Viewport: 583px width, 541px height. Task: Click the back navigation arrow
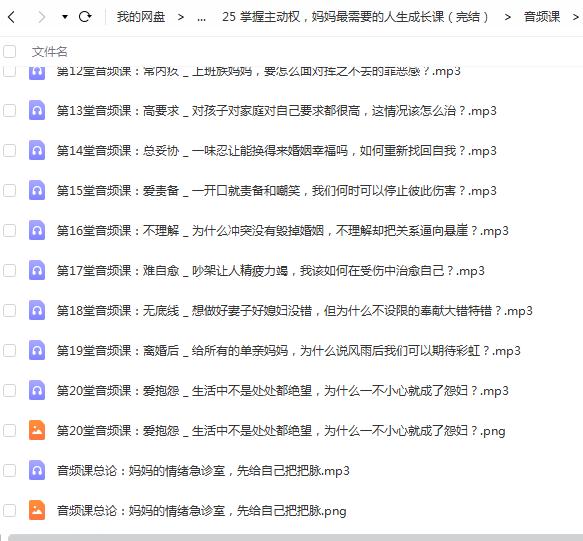[x=12, y=17]
